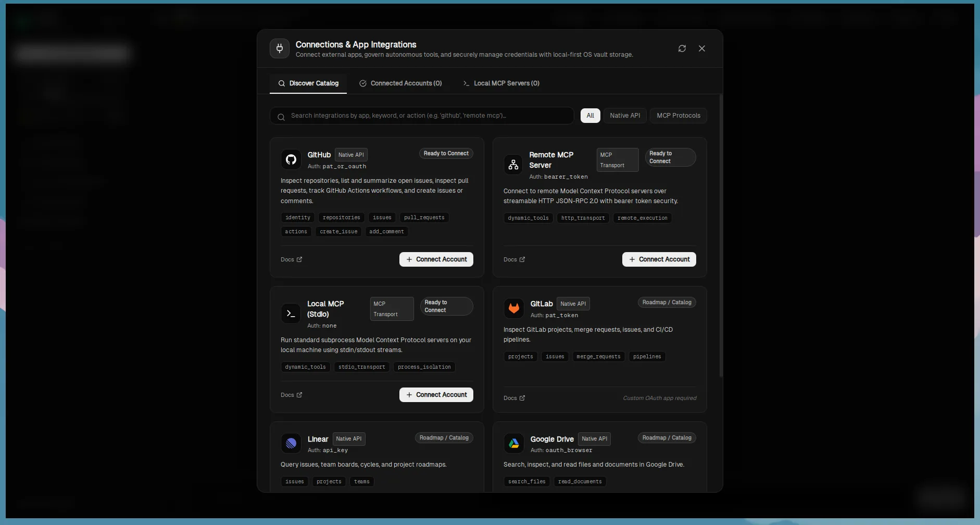The width and height of the screenshot is (980, 525).
Task: Refresh the integrations catalog
Action: point(682,48)
